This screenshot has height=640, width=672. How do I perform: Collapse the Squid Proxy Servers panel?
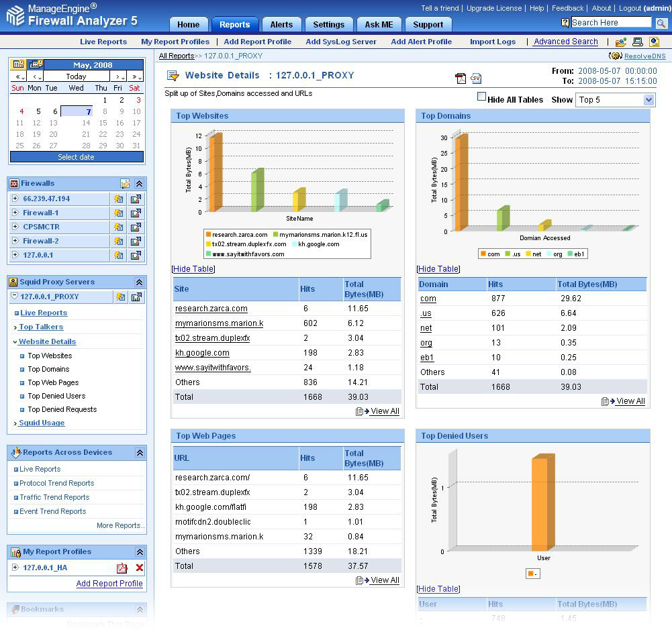point(139,282)
